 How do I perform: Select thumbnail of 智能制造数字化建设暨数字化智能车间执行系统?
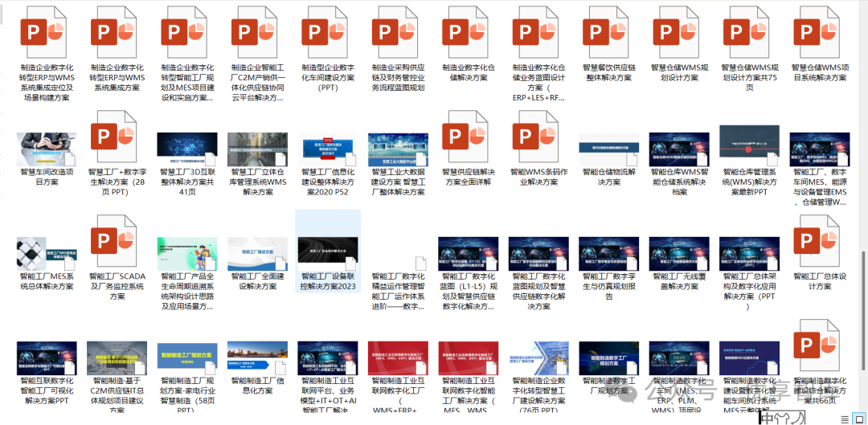[750, 358]
